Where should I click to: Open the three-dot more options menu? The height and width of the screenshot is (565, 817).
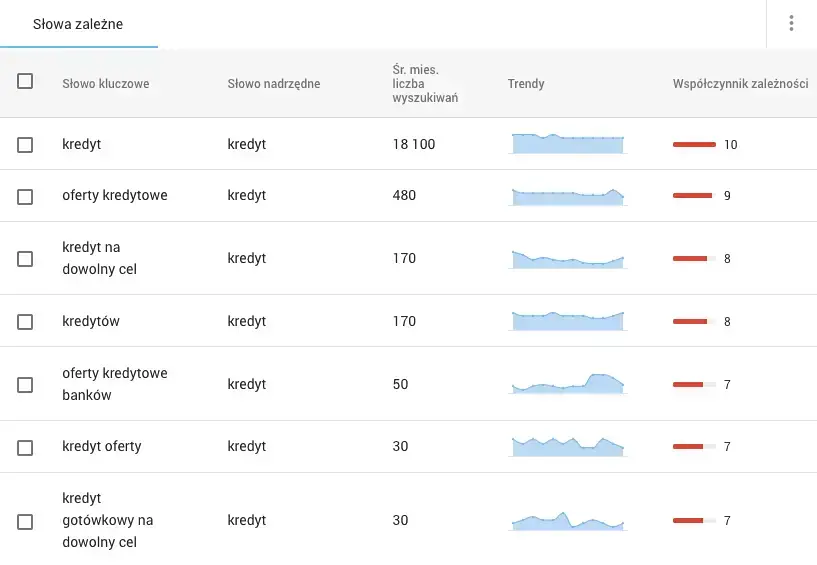(x=791, y=24)
